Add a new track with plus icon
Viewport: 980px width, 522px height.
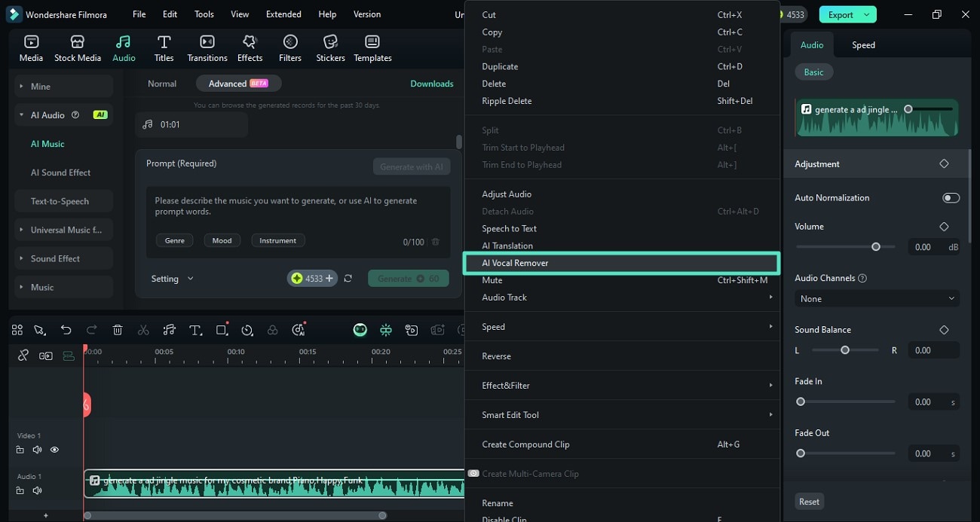(46, 515)
